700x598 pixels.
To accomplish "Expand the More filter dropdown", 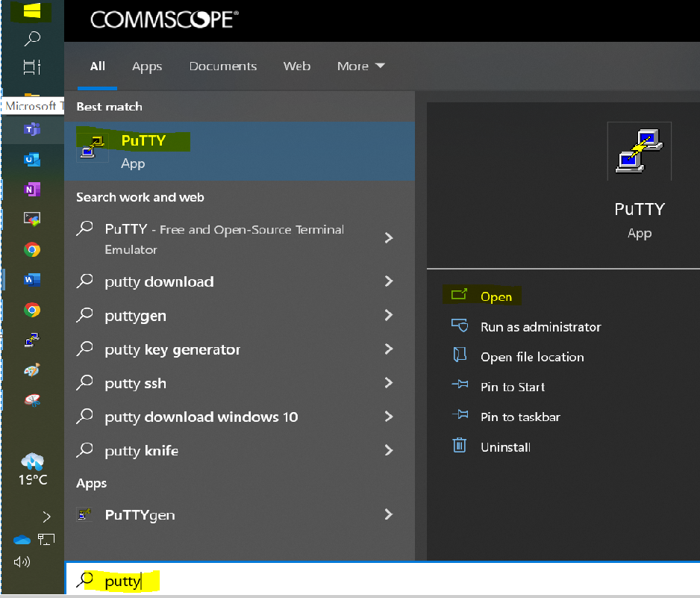I will point(360,66).
